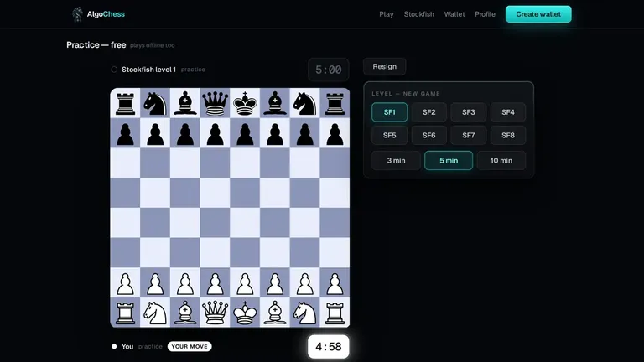Image resolution: width=644 pixels, height=362 pixels.
Task: Choose Stockfish level SF4
Action: (x=508, y=112)
